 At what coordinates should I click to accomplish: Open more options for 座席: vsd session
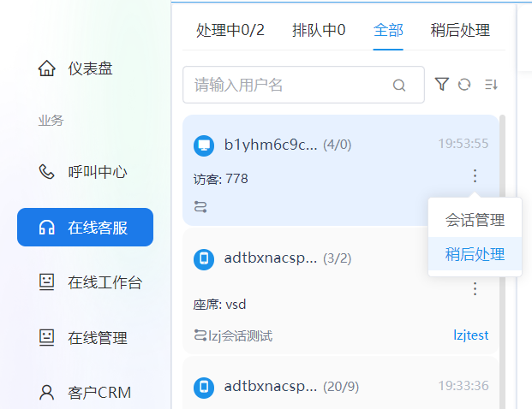[x=475, y=288]
